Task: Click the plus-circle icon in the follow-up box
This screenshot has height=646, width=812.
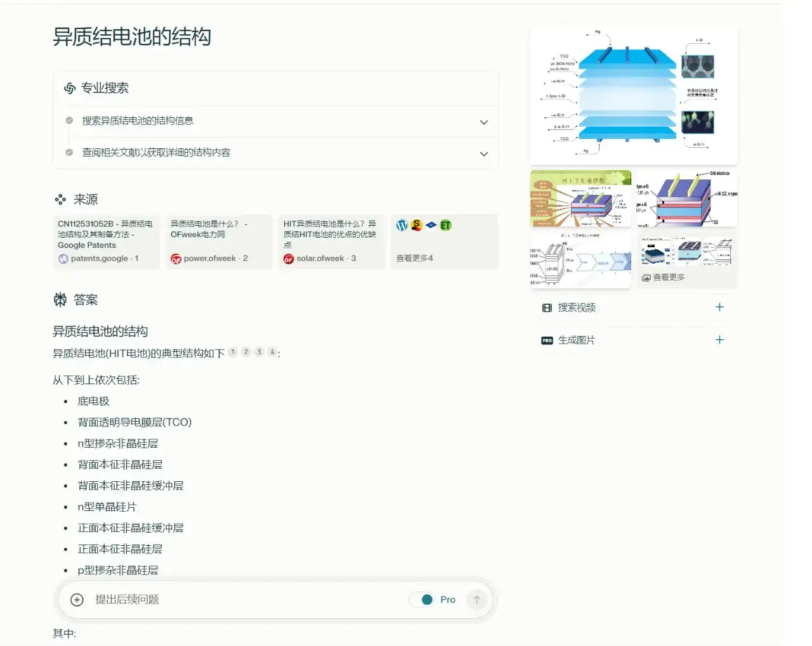Action: 76,599
